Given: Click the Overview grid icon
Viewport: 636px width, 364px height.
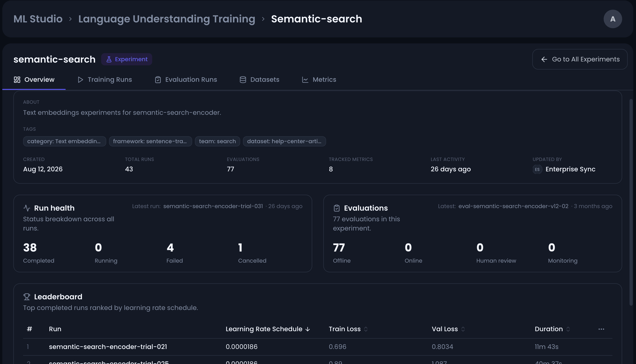Looking at the screenshot, I should click(17, 80).
